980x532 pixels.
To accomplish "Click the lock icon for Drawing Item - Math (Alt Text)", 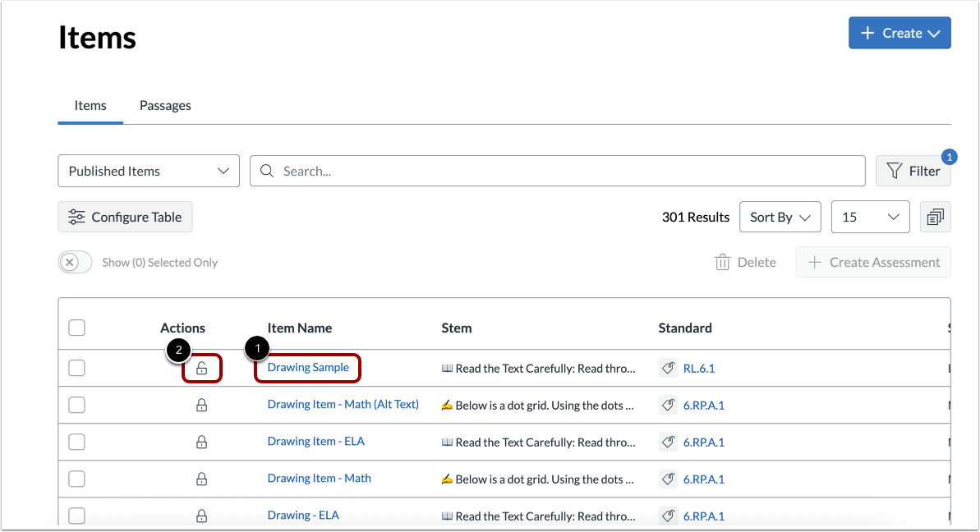I will pyautogui.click(x=201, y=406).
